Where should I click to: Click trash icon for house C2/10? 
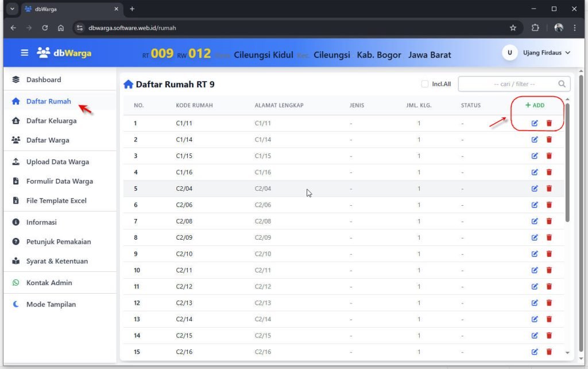pyautogui.click(x=549, y=254)
